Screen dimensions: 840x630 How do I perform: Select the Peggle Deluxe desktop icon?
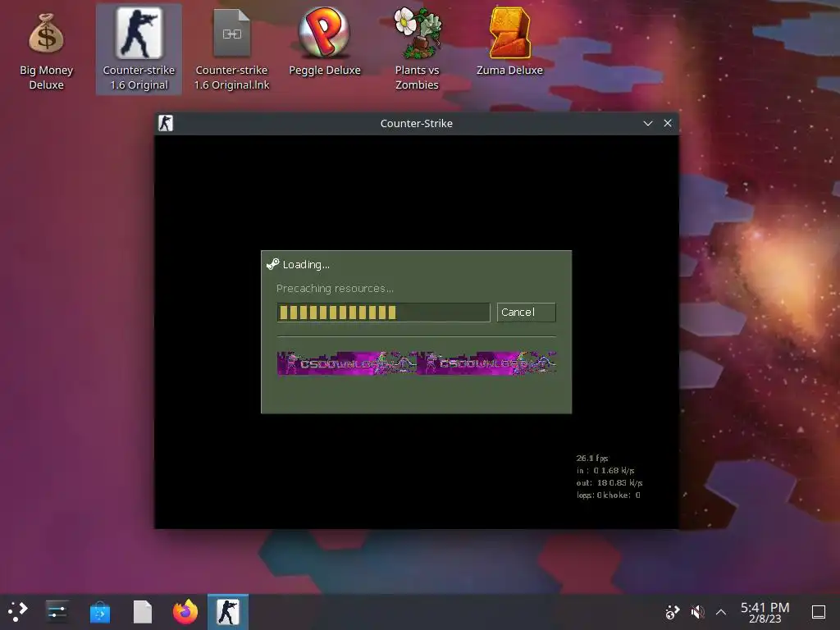click(325, 42)
